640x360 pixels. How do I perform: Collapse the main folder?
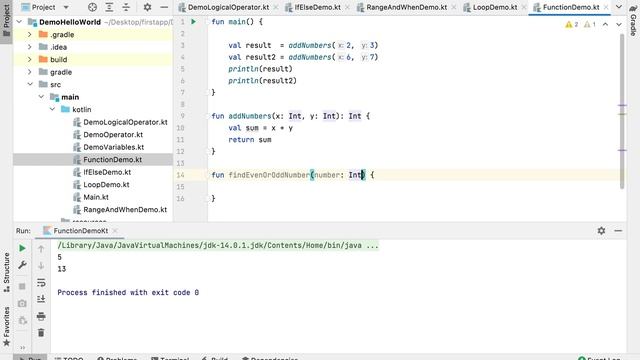(41, 97)
